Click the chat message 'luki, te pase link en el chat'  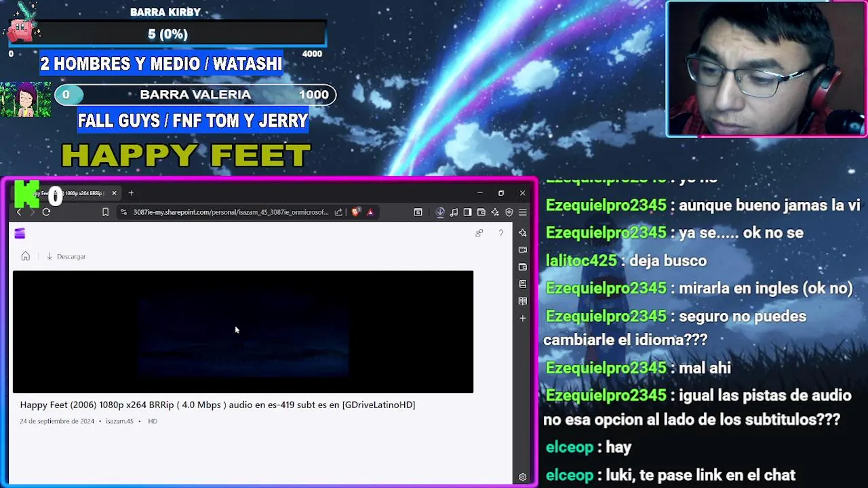pos(671,475)
